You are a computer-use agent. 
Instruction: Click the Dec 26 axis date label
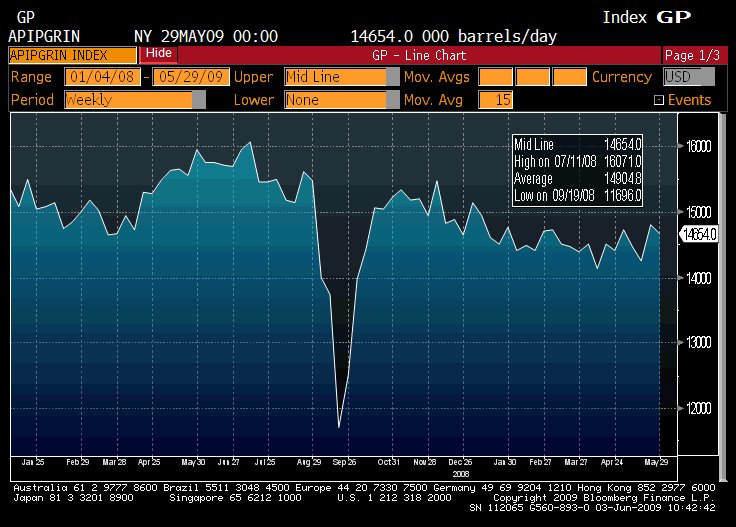point(460,462)
